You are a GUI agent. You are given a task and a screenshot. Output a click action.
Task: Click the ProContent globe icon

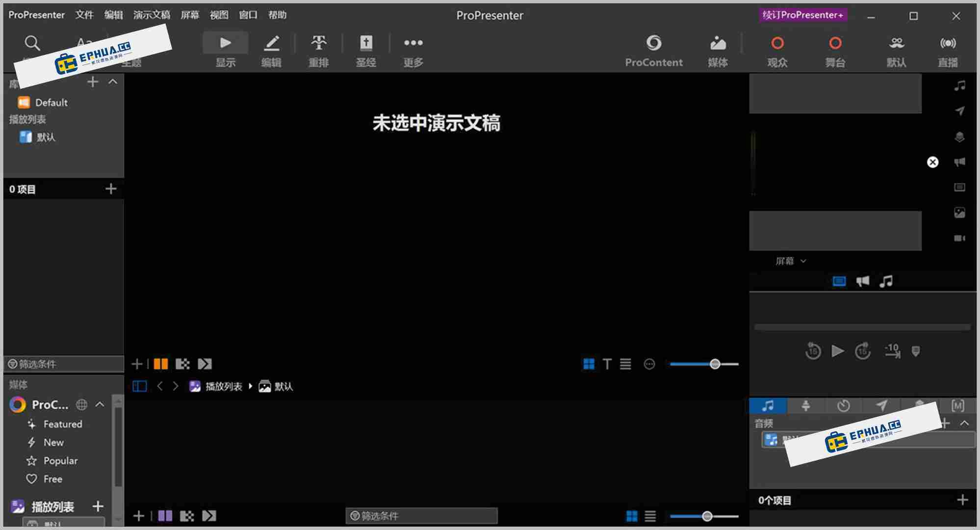pos(81,404)
